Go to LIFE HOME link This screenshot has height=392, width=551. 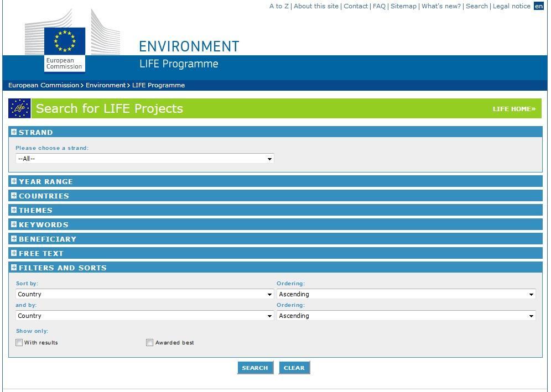tap(514, 109)
